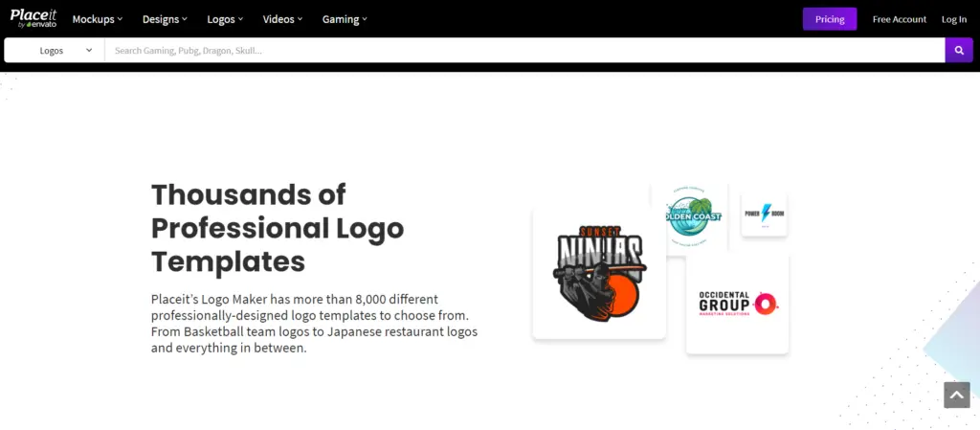Follow the Free Account link
Image resolution: width=980 pixels, height=430 pixels.
click(899, 19)
